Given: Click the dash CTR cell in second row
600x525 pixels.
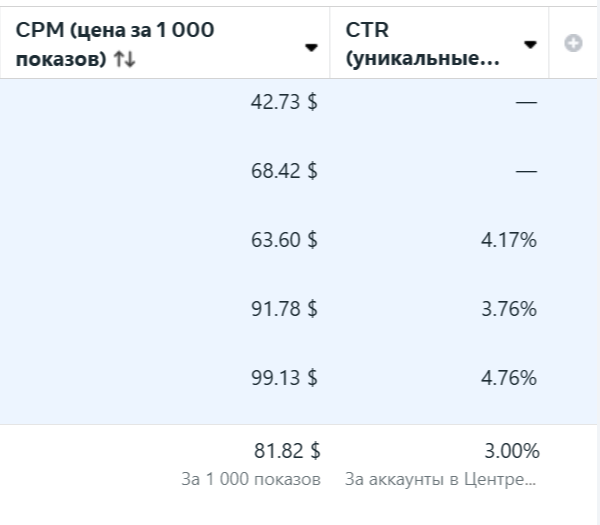Looking at the screenshot, I should (526, 171).
